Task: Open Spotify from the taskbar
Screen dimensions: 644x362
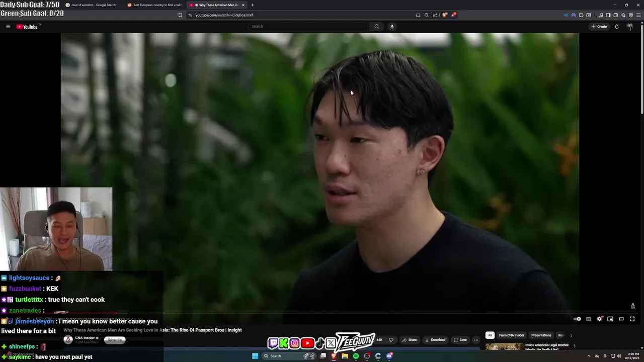Action: click(356, 356)
